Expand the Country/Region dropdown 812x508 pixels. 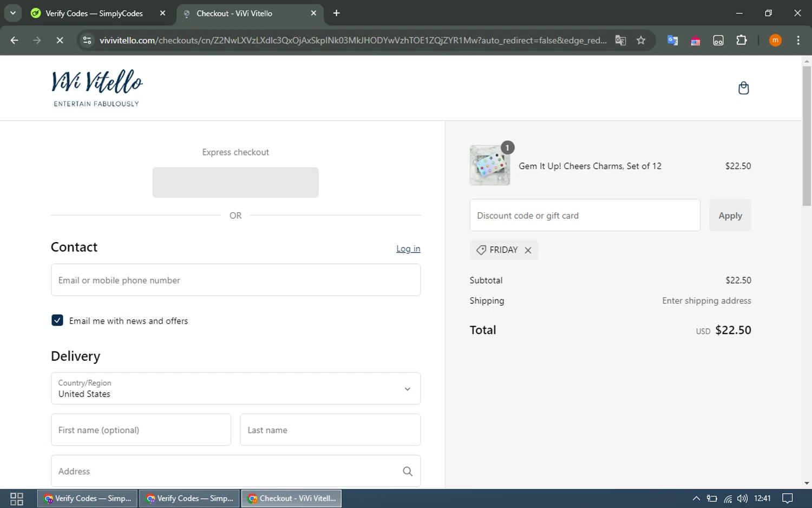[235, 388]
